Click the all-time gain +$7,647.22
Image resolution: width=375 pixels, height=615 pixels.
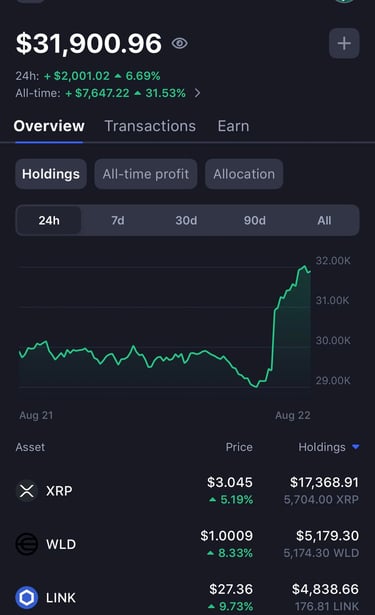[97, 93]
